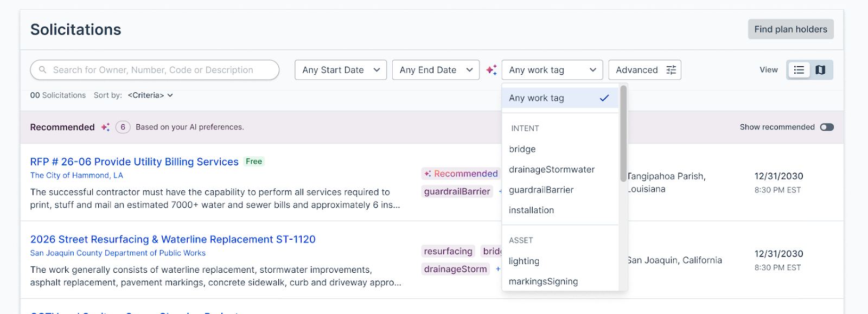868x314 pixels.
Task: Choose drainageStormwater work tag option
Action: click(560, 170)
